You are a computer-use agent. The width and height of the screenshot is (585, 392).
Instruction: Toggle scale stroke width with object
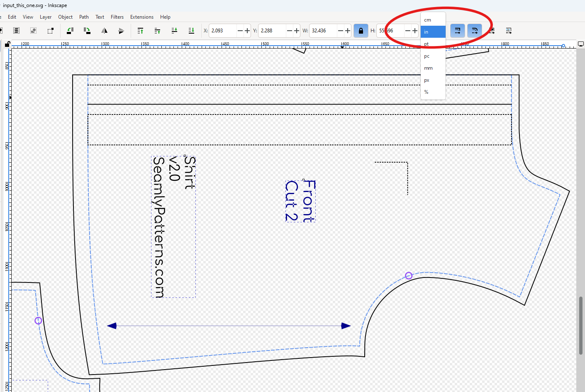point(458,31)
